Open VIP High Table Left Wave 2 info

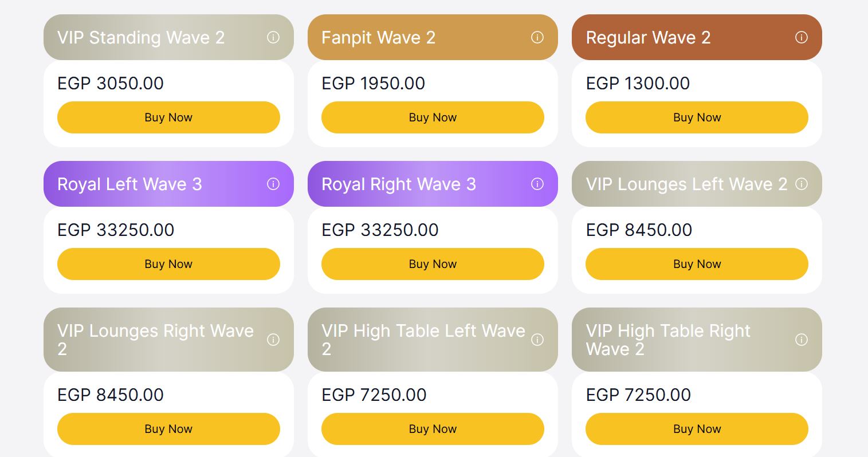pyautogui.click(x=537, y=340)
